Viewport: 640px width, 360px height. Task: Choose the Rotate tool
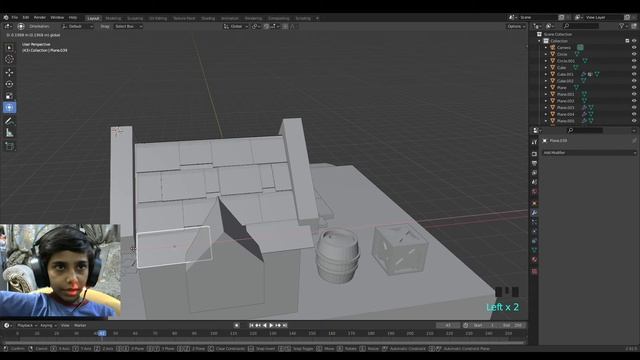point(9,84)
